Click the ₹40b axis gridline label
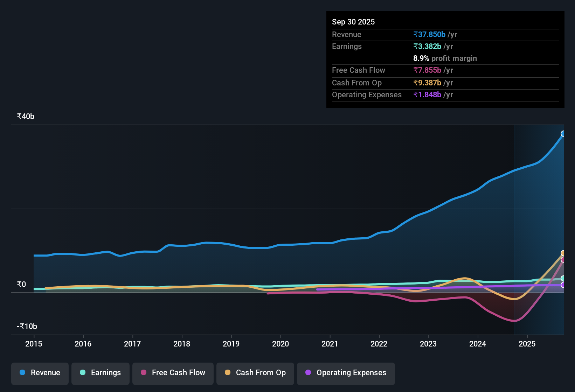Image resolution: width=575 pixels, height=392 pixels. (25, 116)
